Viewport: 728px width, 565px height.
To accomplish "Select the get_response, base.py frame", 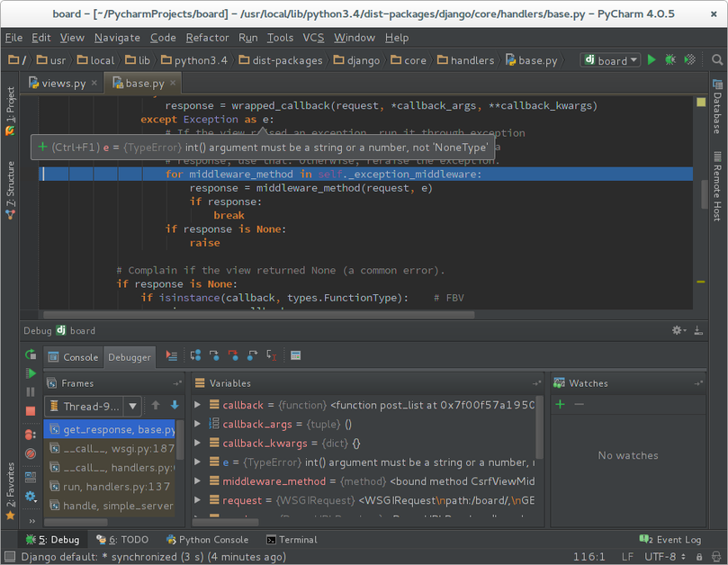I will 110,429.
